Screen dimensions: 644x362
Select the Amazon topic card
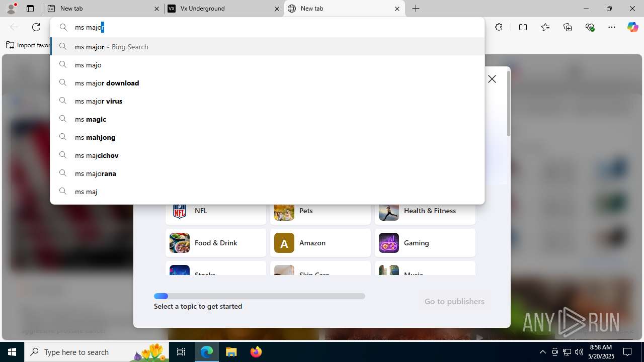pos(320,243)
